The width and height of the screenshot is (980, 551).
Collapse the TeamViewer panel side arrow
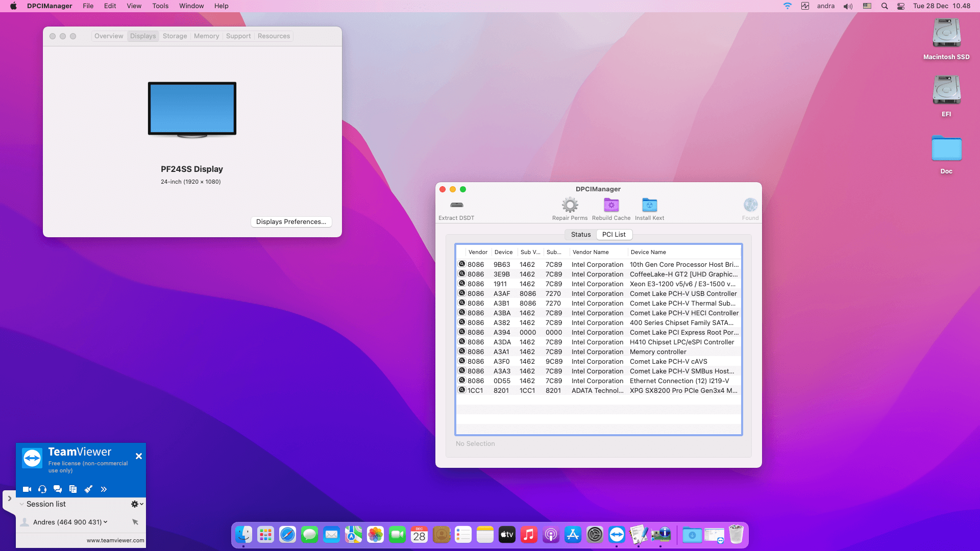pyautogui.click(x=9, y=498)
